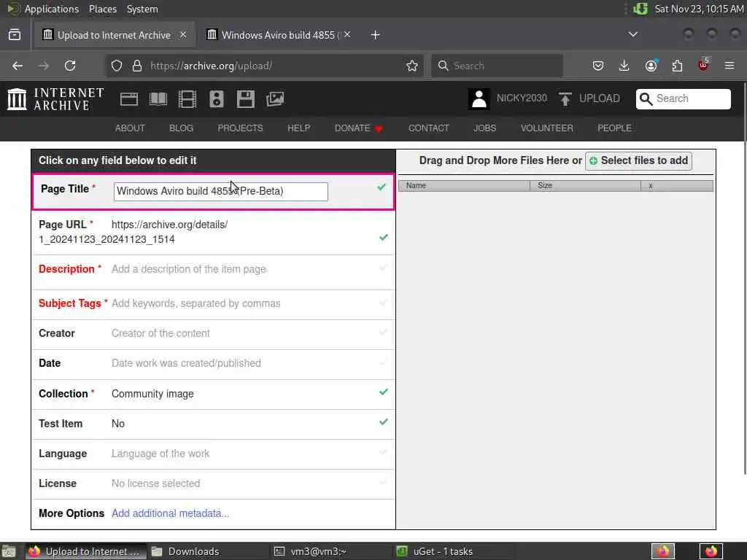The height and width of the screenshot is (560, 747).
Task: Click Add additional metadata link
Action: pos(170,513)
